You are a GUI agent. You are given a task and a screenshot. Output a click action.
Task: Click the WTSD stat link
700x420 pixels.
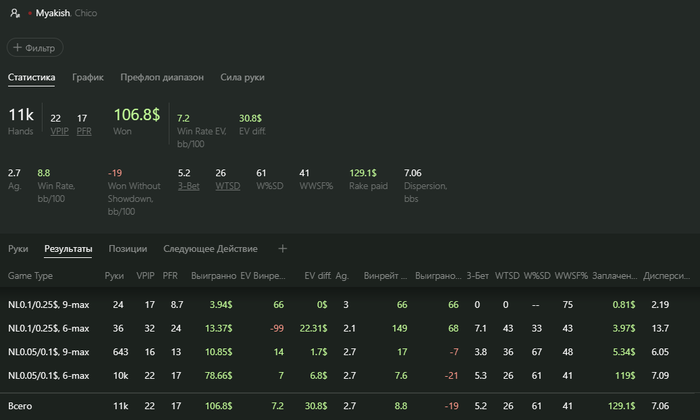tap(228, 186)
